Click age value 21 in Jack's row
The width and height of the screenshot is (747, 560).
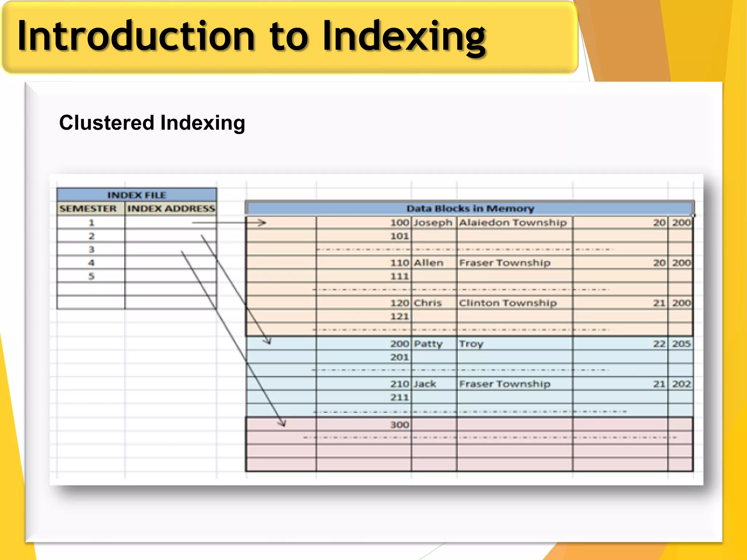620,384
